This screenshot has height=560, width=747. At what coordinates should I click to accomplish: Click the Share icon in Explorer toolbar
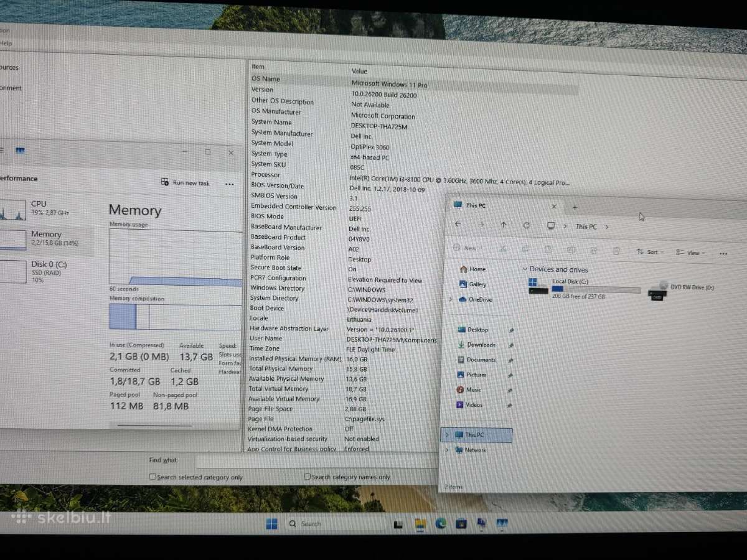[593, 251]
